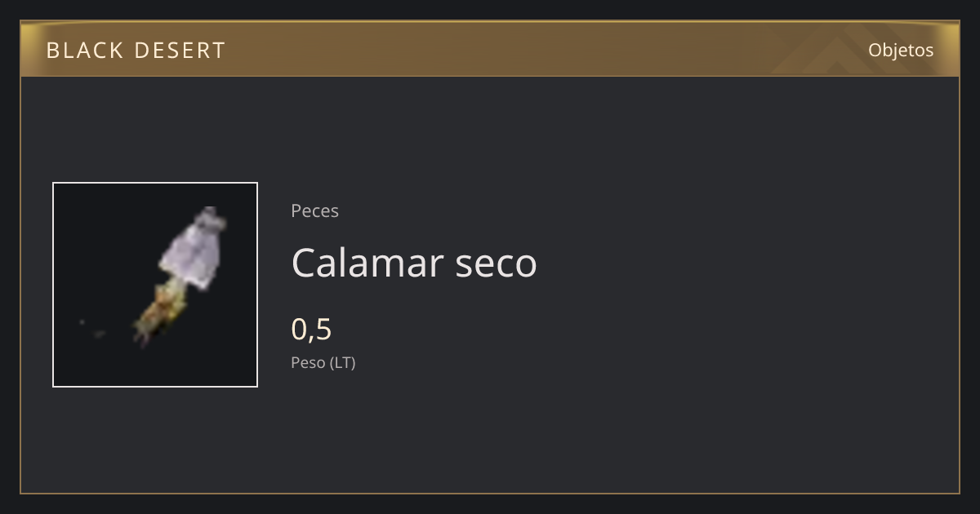Click the Calamar seco item title

(x=414, y=263)
